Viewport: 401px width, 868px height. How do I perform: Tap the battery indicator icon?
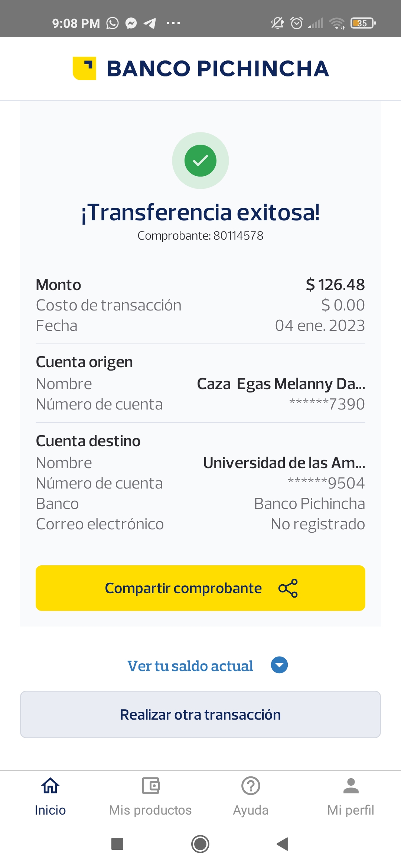(363, 23)
